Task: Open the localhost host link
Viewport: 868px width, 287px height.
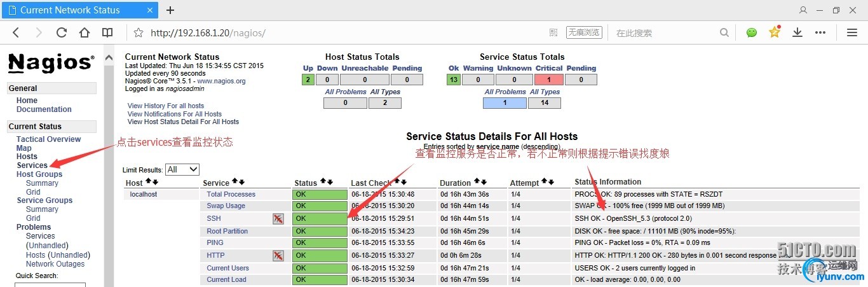Action: coord(144,194)
